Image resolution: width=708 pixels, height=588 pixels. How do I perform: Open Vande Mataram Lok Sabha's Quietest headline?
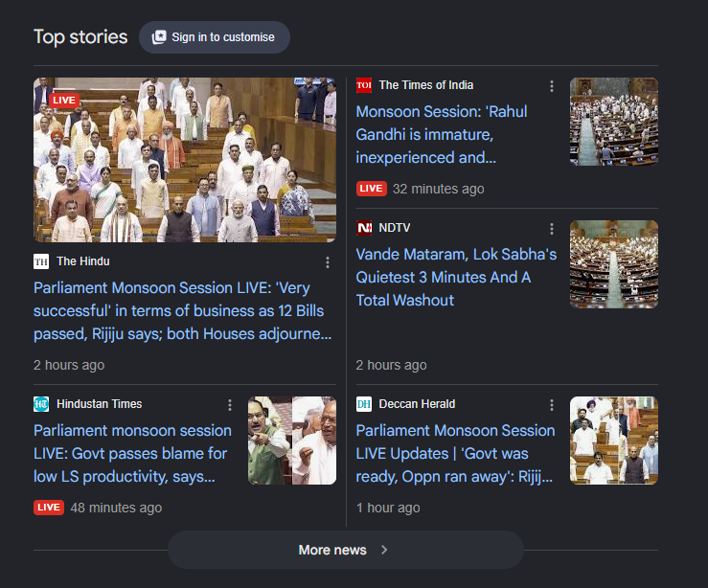pos(456,277)
